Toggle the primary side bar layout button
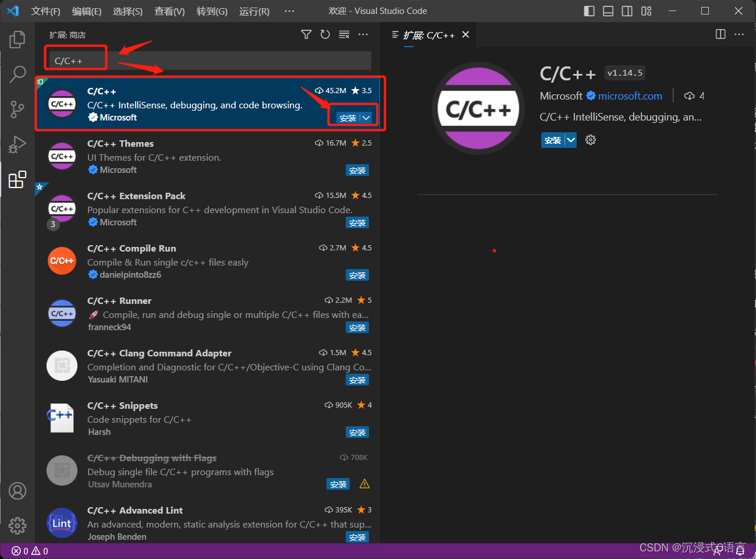Image resolution: width=756 pixels, height=559 pixels. click(589, 11)
